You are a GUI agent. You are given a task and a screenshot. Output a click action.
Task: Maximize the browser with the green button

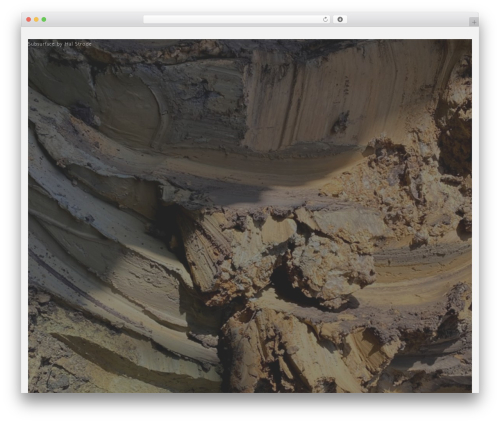[x=44, y=19]
